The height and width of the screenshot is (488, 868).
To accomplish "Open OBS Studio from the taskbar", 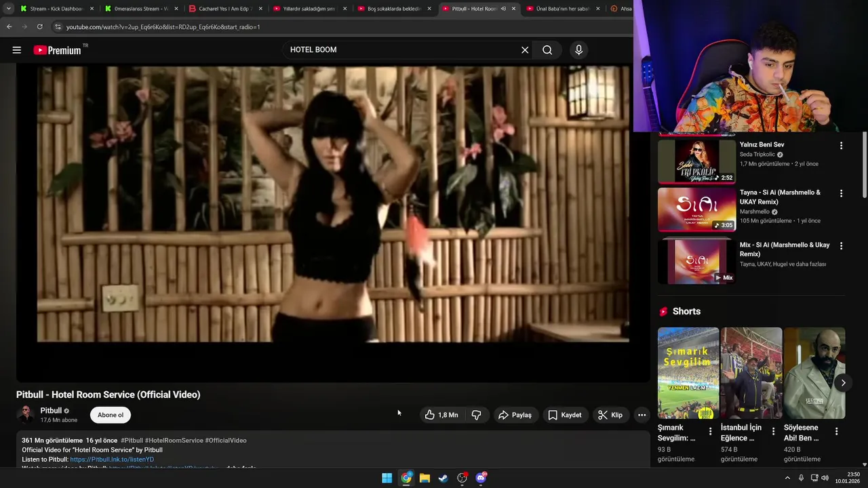I will [462, 478].
